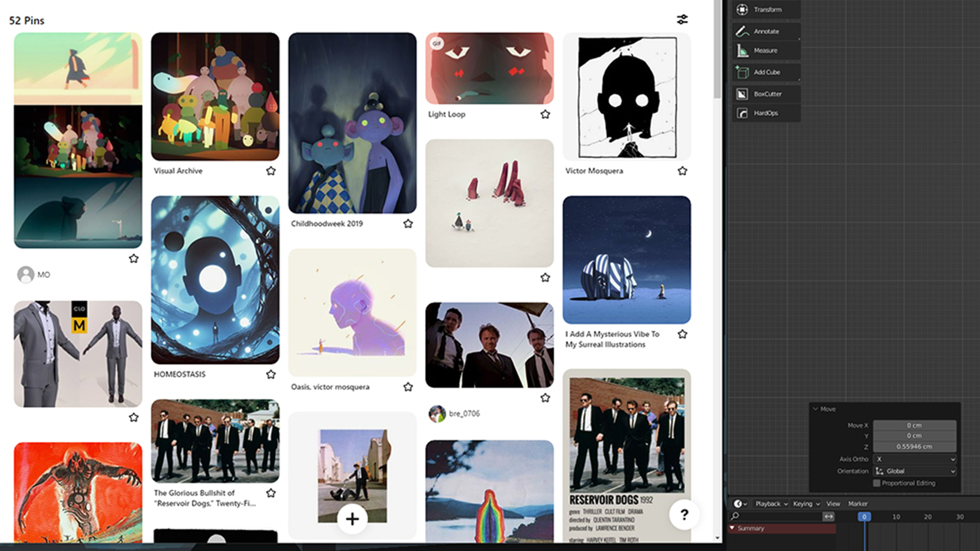Open the Keying dropdown menu
Viewport: 980px width, 551px height.
tap(806, 504)
